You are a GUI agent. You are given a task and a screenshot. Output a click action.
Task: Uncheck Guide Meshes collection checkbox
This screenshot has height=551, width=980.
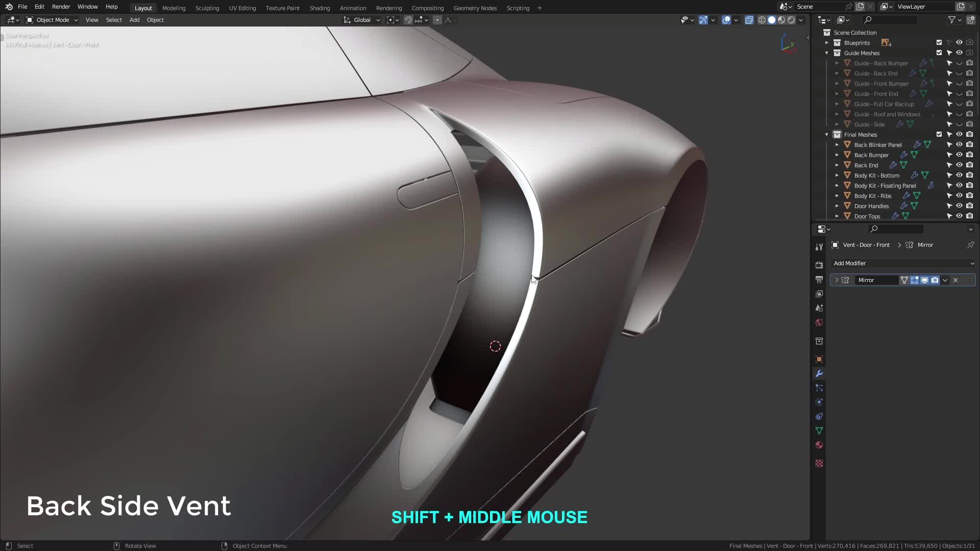pyautogui.click(x=939, y=53)
